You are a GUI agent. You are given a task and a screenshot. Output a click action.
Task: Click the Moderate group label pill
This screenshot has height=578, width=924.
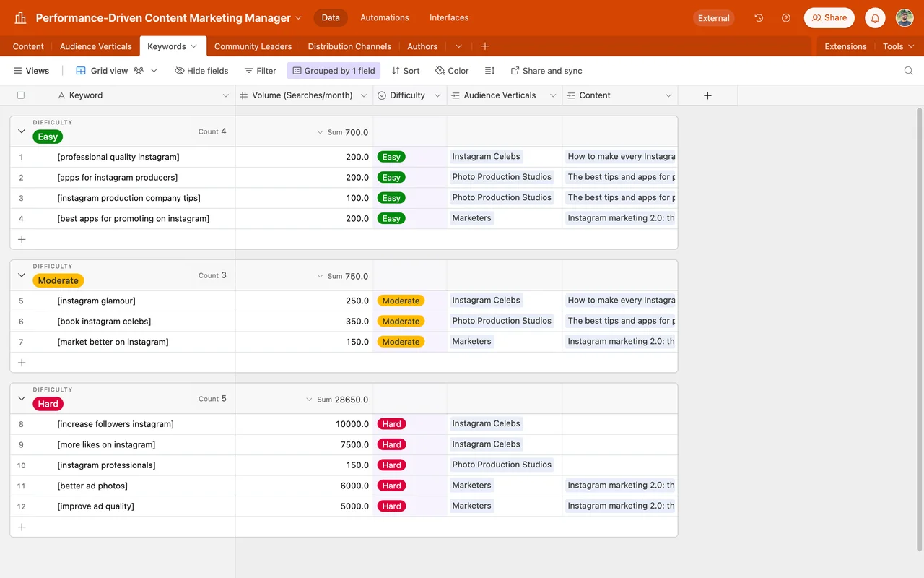point(58,280)
